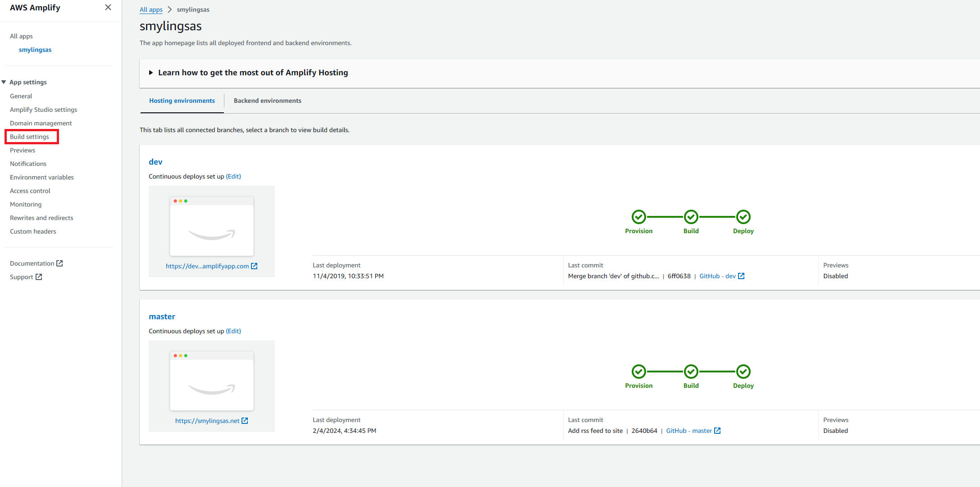Click last deployment date 11/4/2019, 10:33:51 PM
The height and width of the screenshot is (487, 980).
point(348,276)
